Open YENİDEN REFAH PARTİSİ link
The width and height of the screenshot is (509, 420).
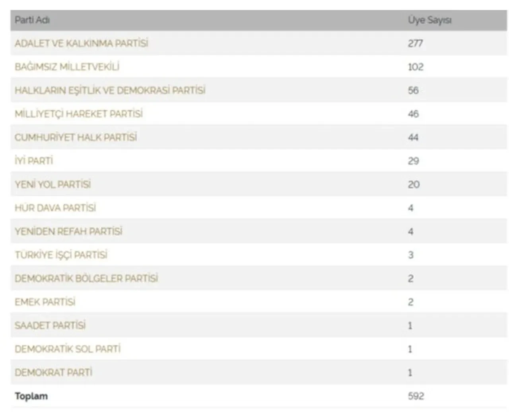(x=68, y=231)
